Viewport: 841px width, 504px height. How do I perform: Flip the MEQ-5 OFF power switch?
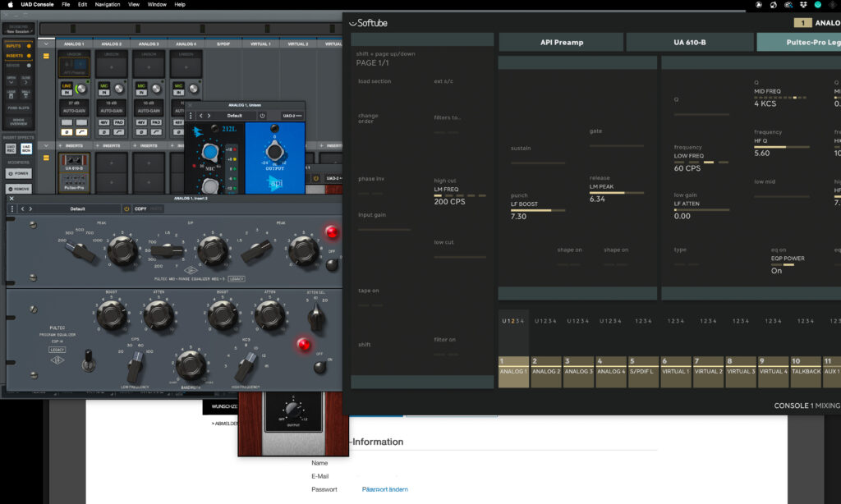(x=332, y=263)
